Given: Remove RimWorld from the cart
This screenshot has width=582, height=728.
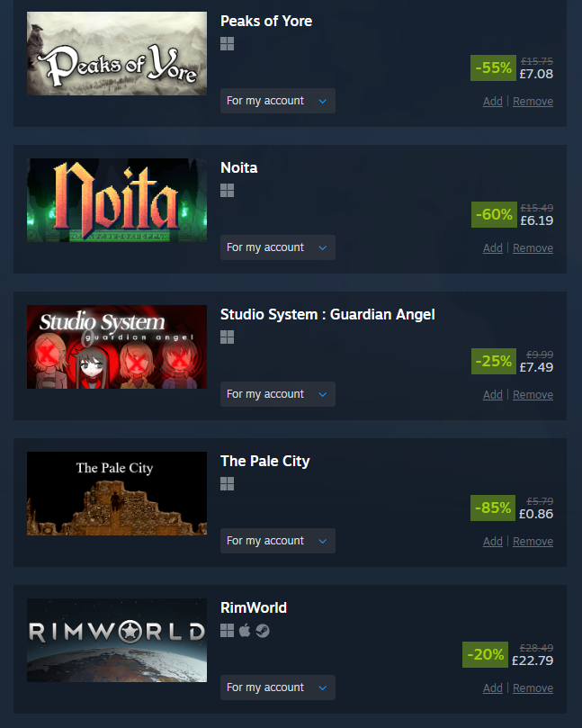Looking at the screenshot, I should [533, 688].
